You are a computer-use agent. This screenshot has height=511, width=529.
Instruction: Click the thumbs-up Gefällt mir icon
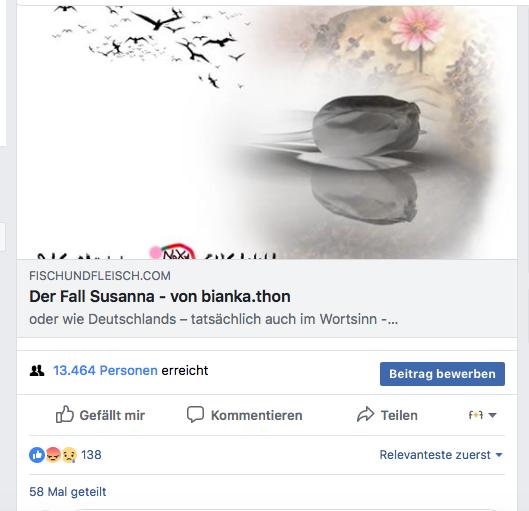tap(64, 414)
